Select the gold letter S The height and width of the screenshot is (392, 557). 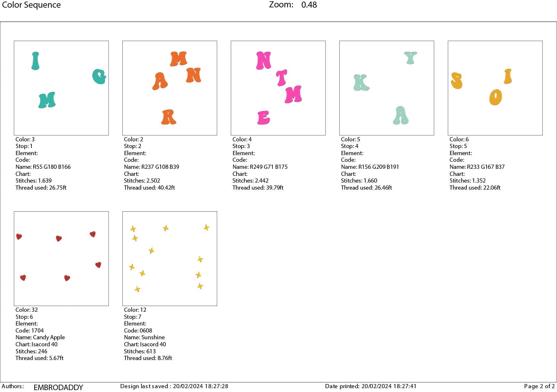click(456, 81)
